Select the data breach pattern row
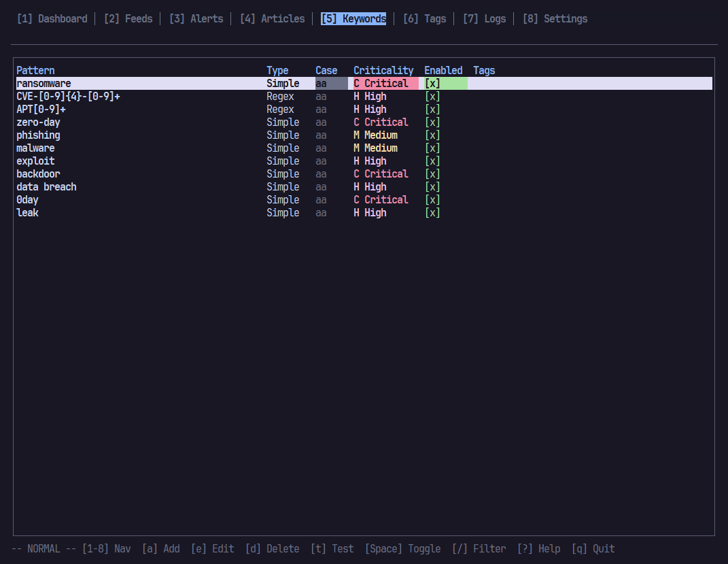The height and width of the screenshot is (564, 728). [x=364, y=187]
